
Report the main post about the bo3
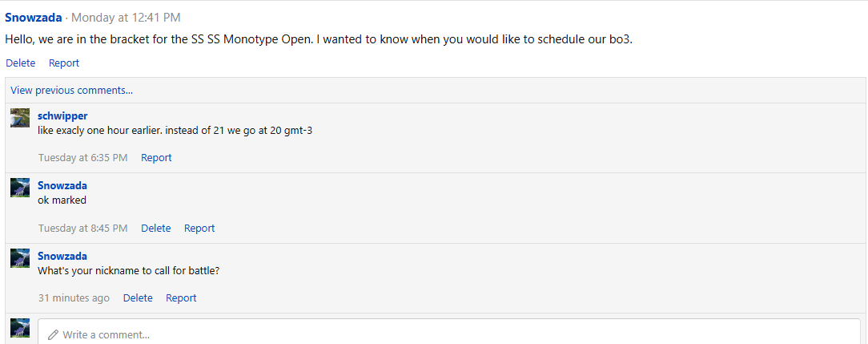coord(64,63)
